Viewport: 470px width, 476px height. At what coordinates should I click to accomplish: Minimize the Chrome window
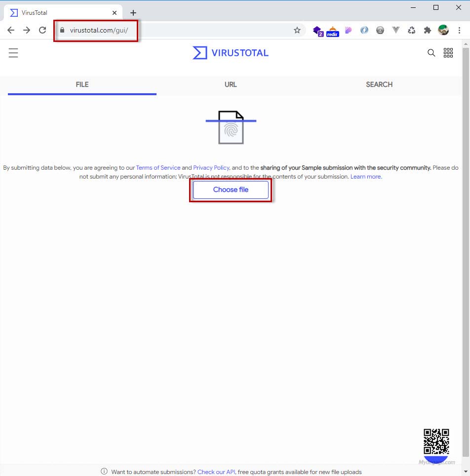[413, 7]
